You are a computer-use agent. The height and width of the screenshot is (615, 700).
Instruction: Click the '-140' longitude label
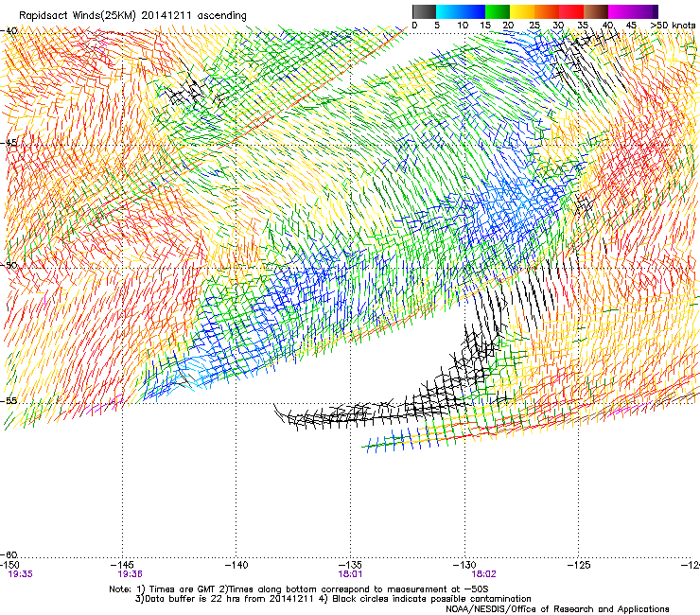(236, 565)
